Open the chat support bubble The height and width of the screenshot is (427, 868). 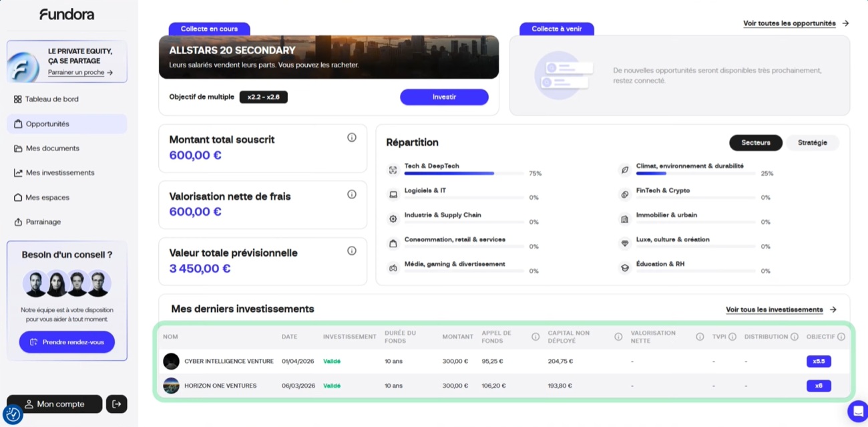[x=857, y=411]
